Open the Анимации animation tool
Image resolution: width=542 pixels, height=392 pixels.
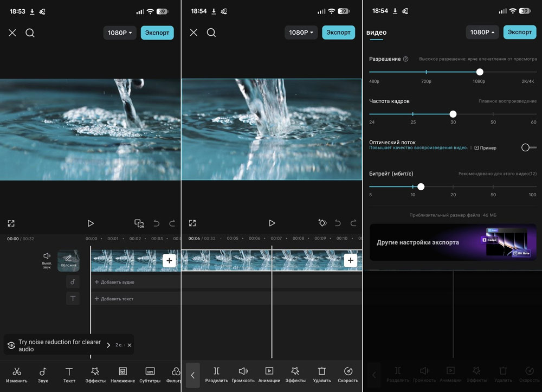click(x=269, y=375)
